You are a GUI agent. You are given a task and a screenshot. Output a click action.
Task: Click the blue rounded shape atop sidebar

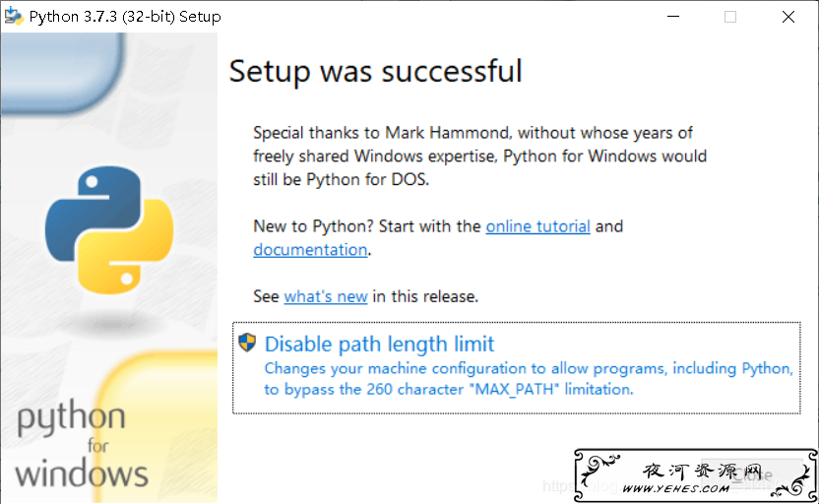[x=63, y=73]
